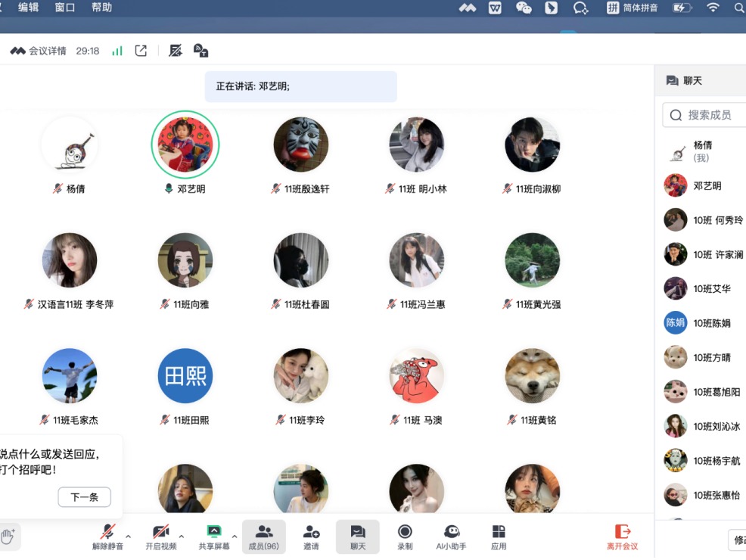Expand share options arrow next to 共享屏幕
The height and width of the screenshot is (560, 746).
pyautogui.click(x=235, y=537)
